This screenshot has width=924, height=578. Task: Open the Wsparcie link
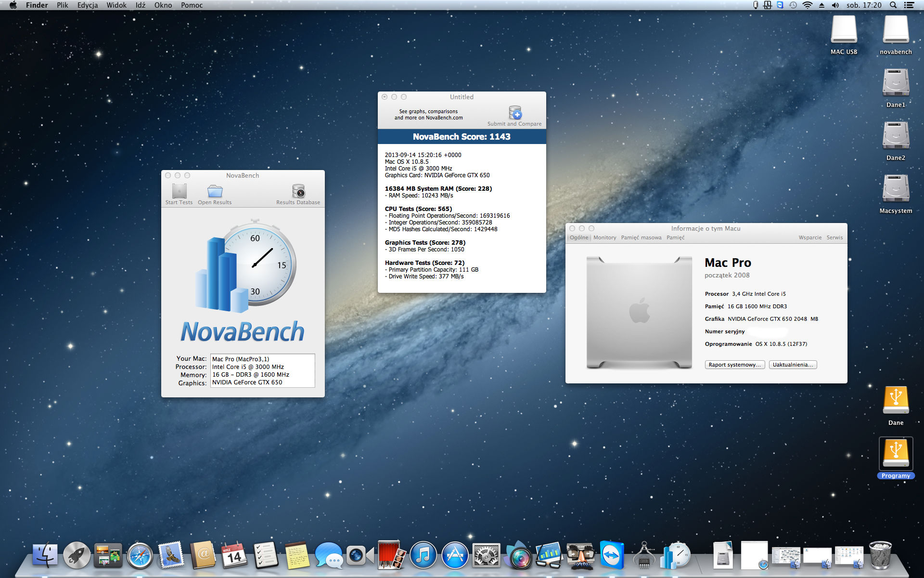(810, 237)
